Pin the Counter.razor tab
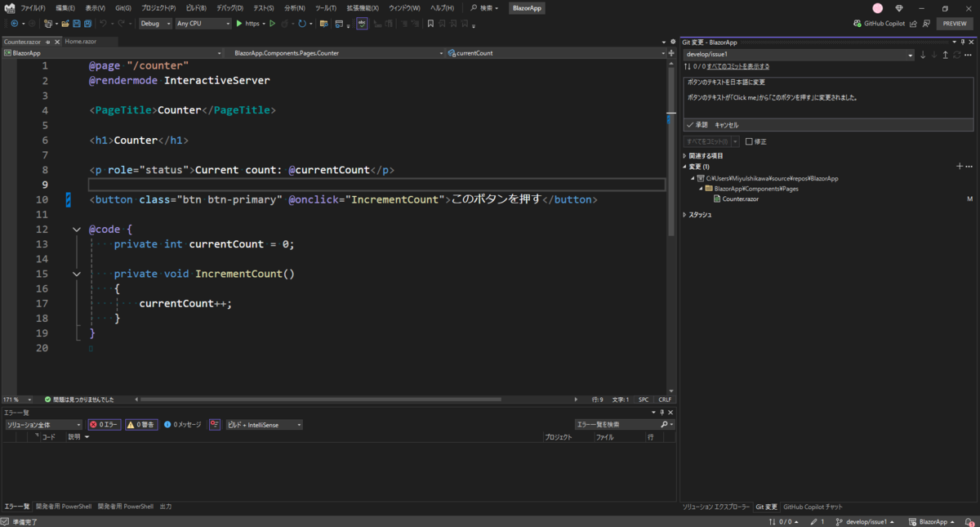The width and height of the screenshot is (980, 527). pyautogui.click(x=48, y=42)
